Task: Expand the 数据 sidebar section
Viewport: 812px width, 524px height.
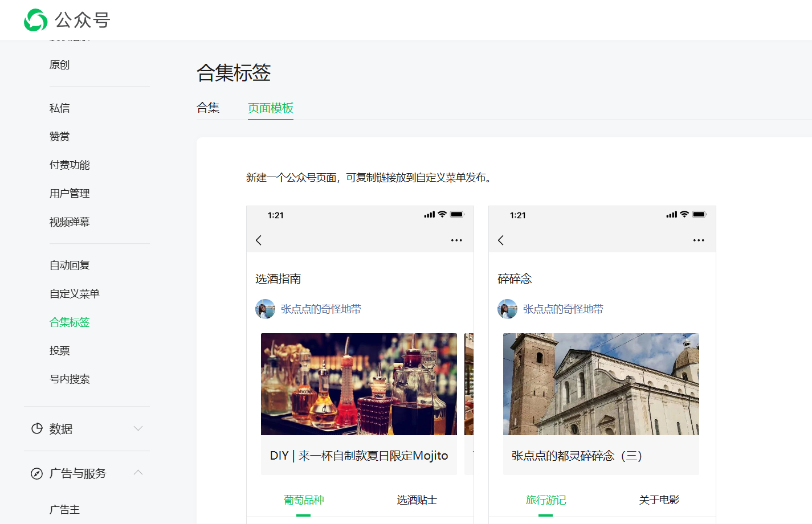Action: [x=138, y=428]
